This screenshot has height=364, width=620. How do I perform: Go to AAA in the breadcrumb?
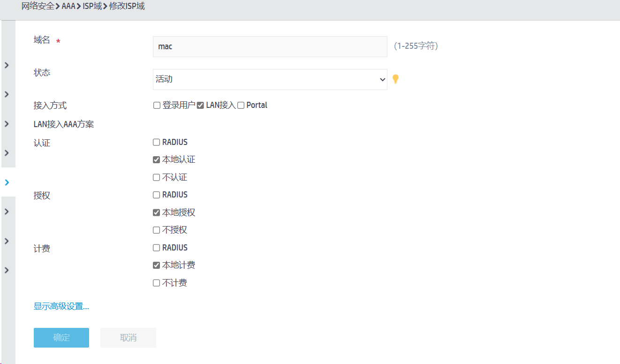(68, 7)
